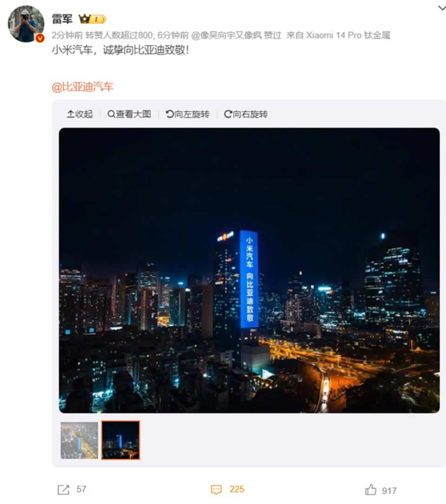Select the second night city thumbnail

pyautogui.click(x=121, y=440)
